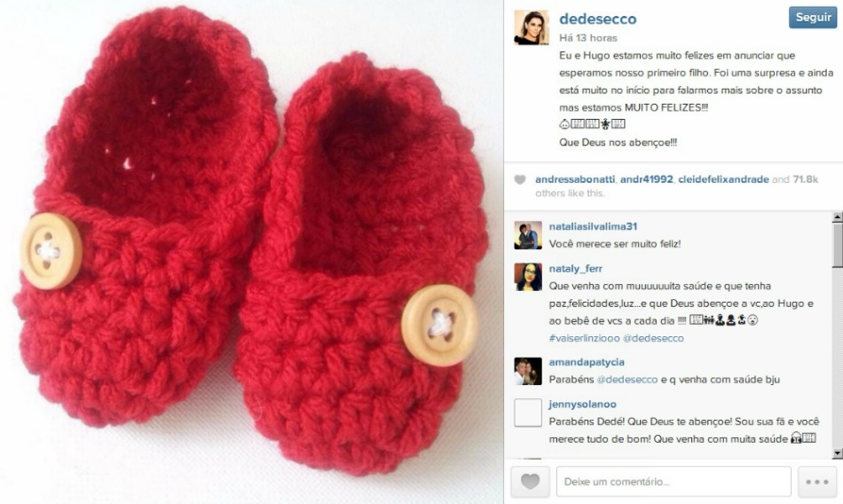Open nataliasilvalima31 avatar picture

click(x=528, y=235)
